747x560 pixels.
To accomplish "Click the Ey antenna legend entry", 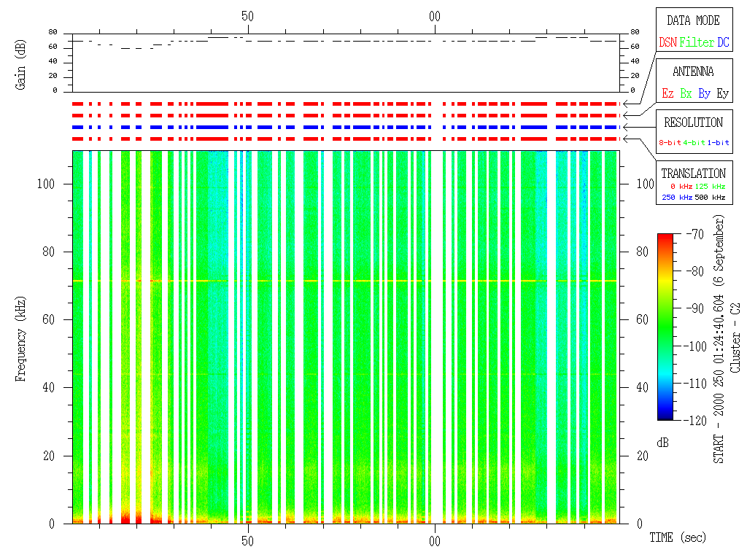I will click(x=722, y=94).
